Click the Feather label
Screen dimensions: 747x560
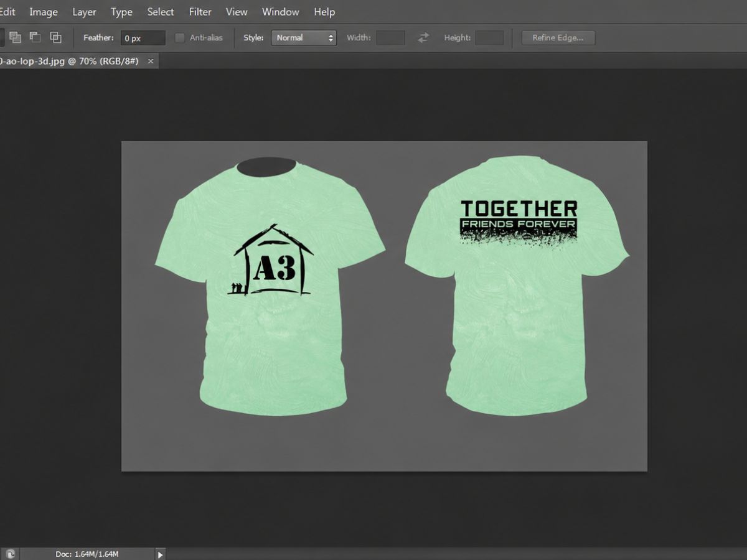(x=98, y=38)
